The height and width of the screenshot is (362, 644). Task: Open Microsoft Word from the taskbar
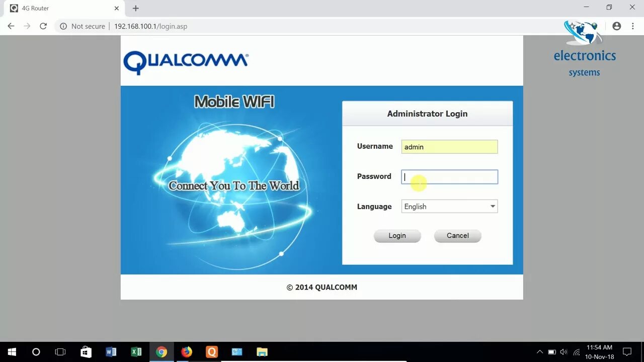coord(111,352)
